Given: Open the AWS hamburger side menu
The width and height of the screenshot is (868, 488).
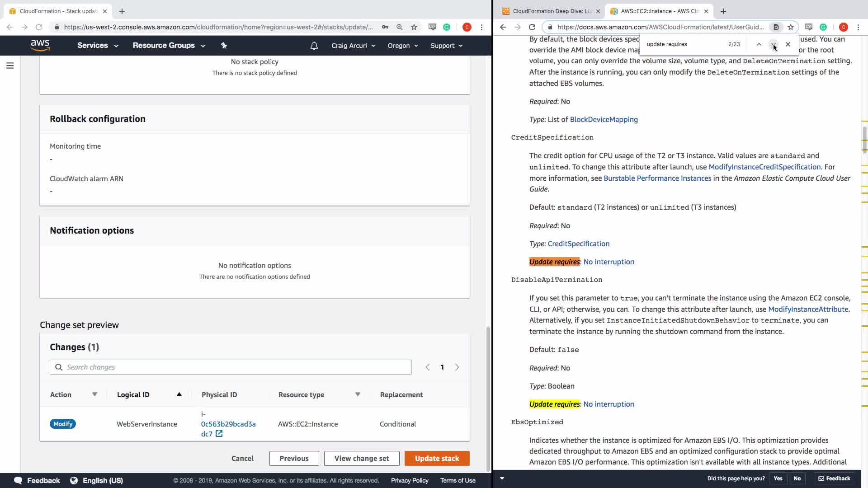Looking at the screenshot, I should pos(10,66).
